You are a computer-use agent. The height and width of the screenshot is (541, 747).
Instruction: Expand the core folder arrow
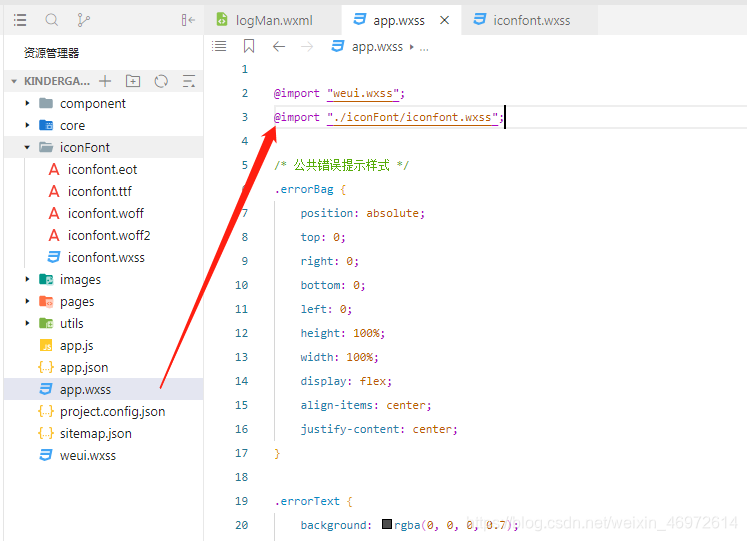(27, 125)
